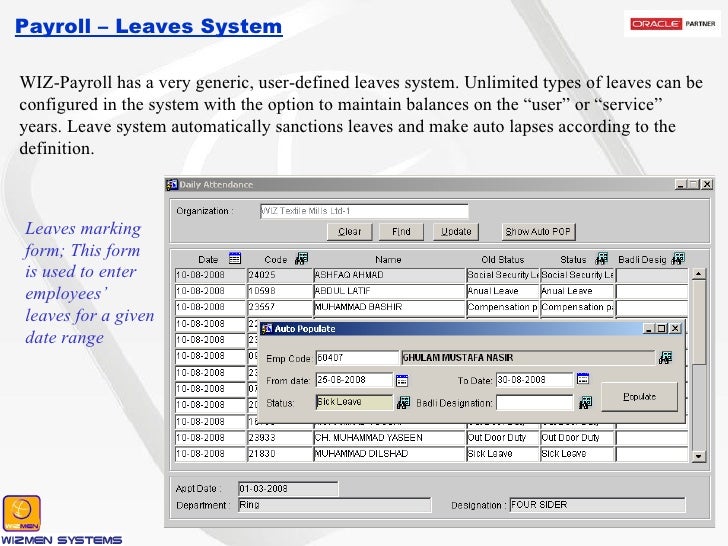Select the code cell 10598
This screenshot has height=546, width=728.
click(x=280, y=291)
